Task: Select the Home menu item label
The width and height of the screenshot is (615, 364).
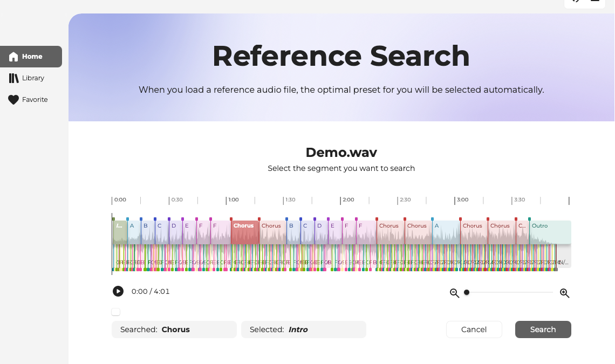Action: click(x=32, y=57)
